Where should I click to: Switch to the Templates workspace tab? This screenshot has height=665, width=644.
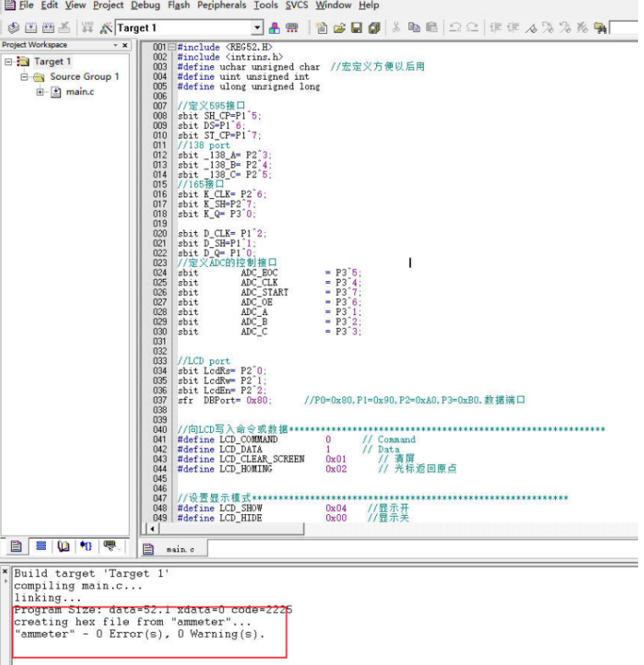111,546
